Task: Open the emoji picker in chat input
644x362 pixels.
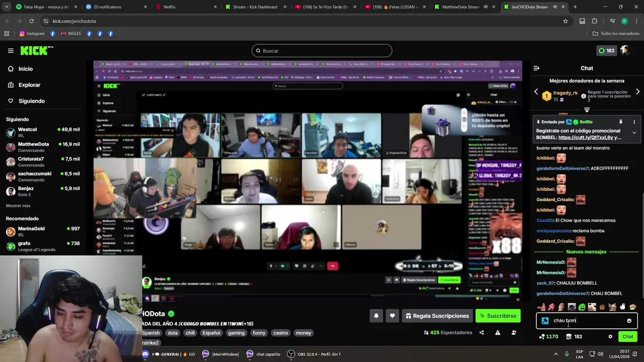Action: (x=629, y=321)
